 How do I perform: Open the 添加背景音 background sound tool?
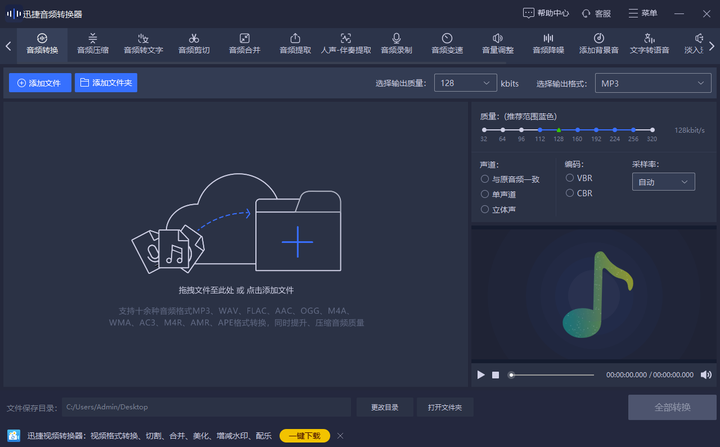599,44
